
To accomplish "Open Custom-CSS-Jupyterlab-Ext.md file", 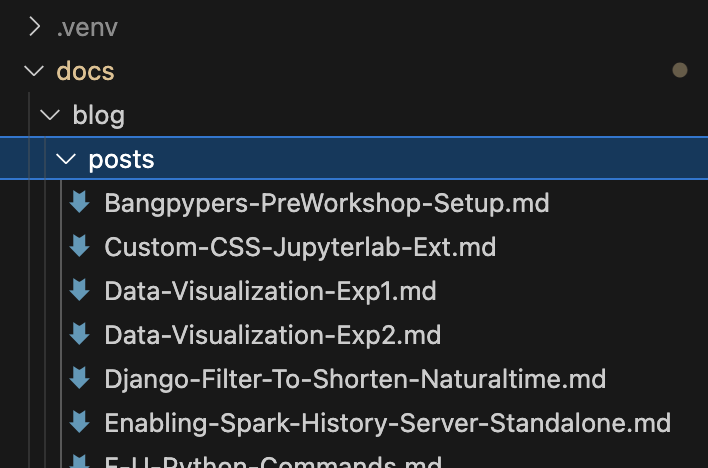I will click(300, 247).
